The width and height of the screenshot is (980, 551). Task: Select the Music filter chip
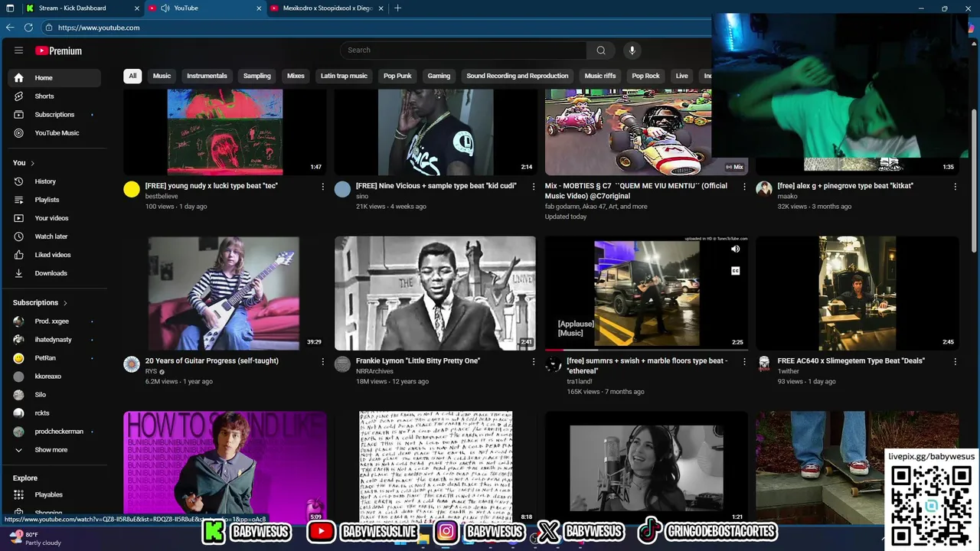[162, 76]
